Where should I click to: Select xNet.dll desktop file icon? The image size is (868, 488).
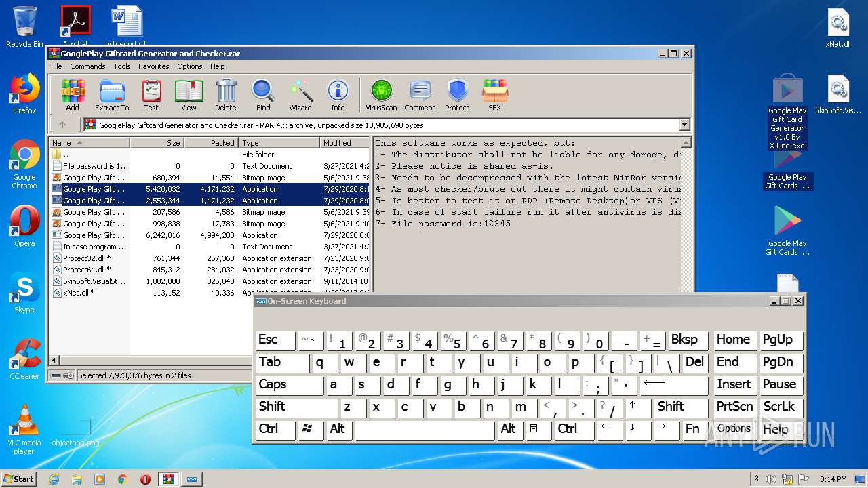tap(838, 27)
